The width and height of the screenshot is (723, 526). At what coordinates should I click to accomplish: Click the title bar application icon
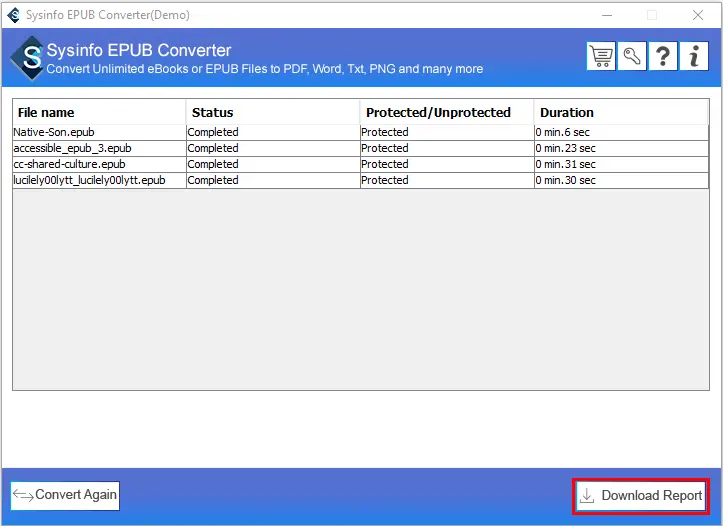13,15
